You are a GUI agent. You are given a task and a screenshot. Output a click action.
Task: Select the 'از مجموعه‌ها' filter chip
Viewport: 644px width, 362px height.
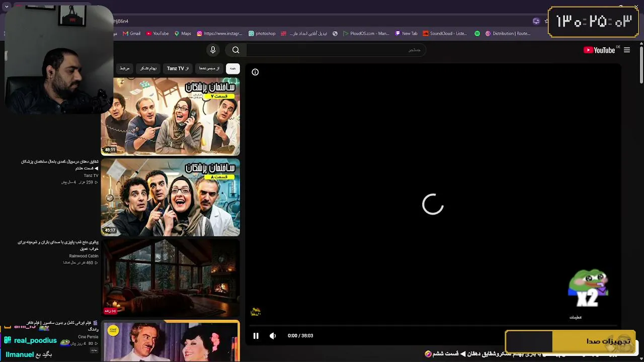click(x=209, y=68)
